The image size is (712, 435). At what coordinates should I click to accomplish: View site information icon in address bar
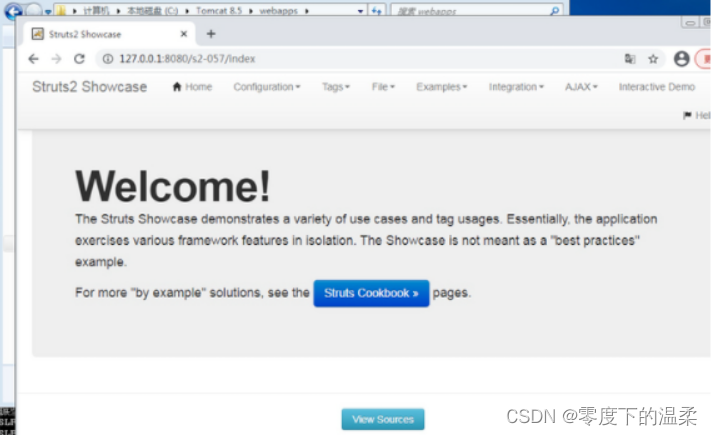point(108,59)
